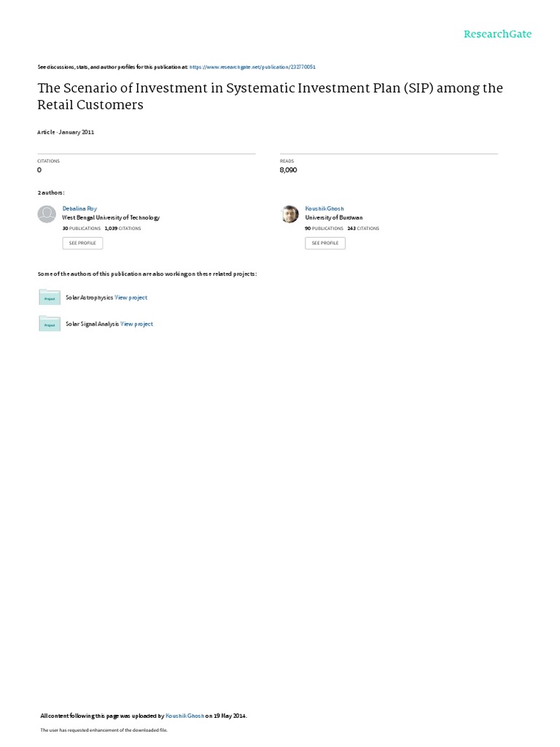The width and height of the screenshot is (560, 747).
Task: Open the Koushik Ghosh author name link
Action: click(x=324, y=209)
